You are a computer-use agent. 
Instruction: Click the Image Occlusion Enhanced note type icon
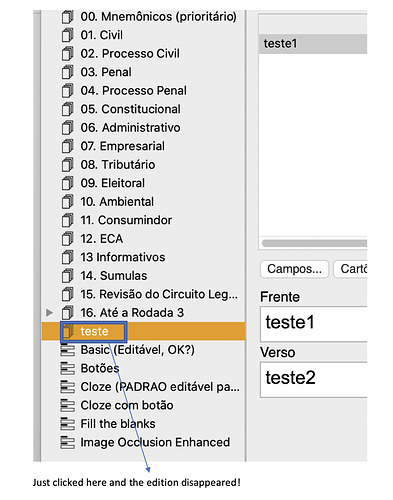click(x=67, y=442)
